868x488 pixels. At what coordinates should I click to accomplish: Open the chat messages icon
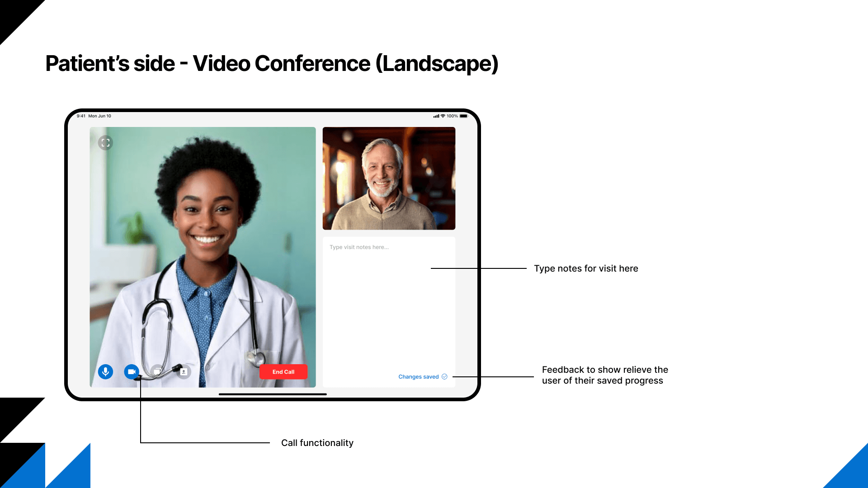coord(157,371)
